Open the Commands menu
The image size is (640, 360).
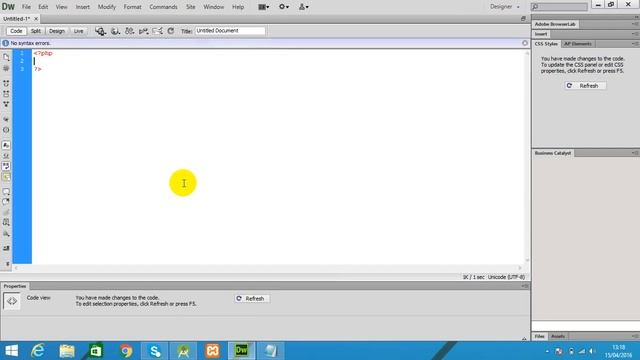pyautogui.click(x=163, y=7)
